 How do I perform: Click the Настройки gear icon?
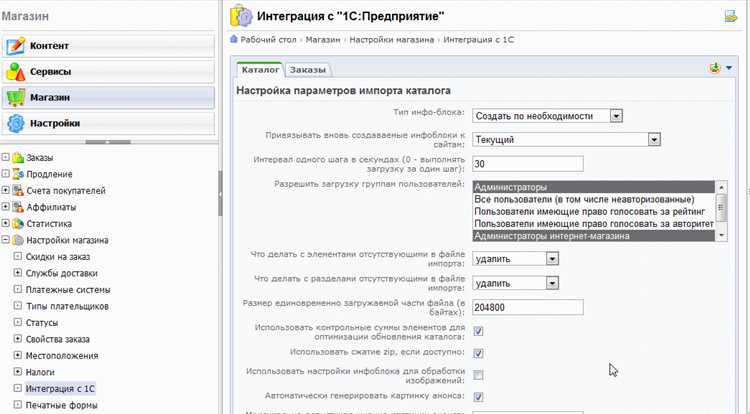16,123
